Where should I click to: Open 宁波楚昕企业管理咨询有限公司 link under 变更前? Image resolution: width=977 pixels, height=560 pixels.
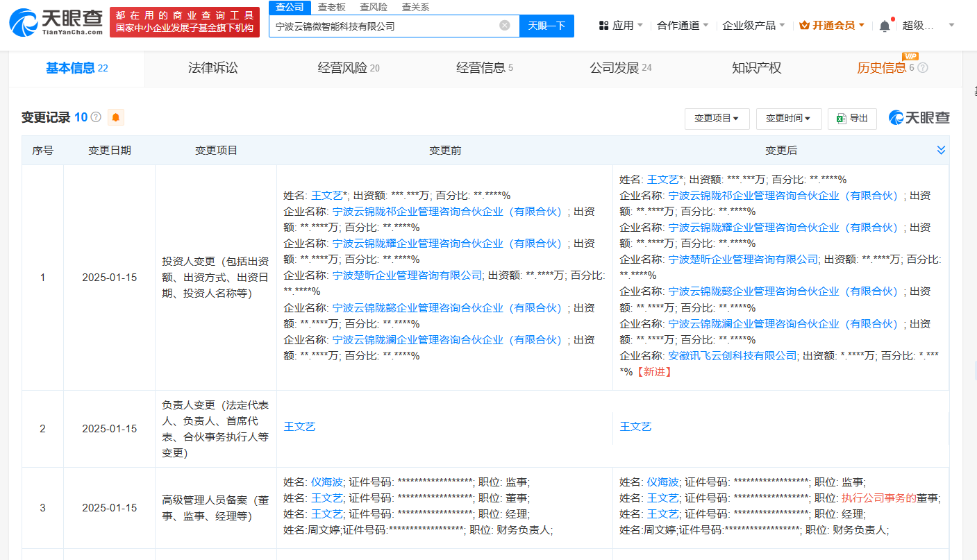pyautogui.click(x=407, y=275)
